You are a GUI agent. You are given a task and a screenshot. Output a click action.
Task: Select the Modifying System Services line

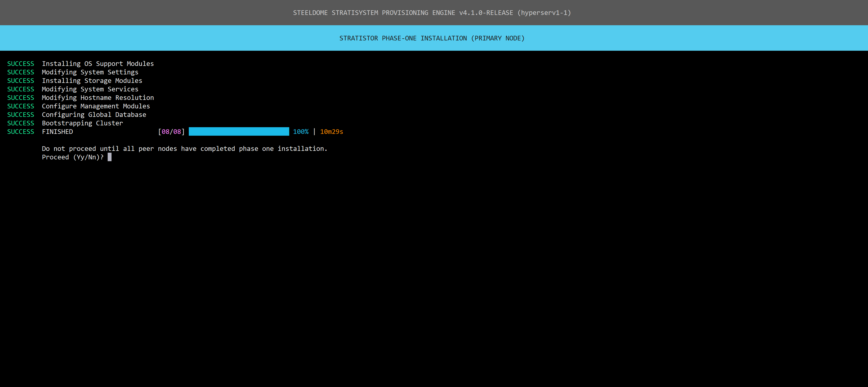(90, 89)
